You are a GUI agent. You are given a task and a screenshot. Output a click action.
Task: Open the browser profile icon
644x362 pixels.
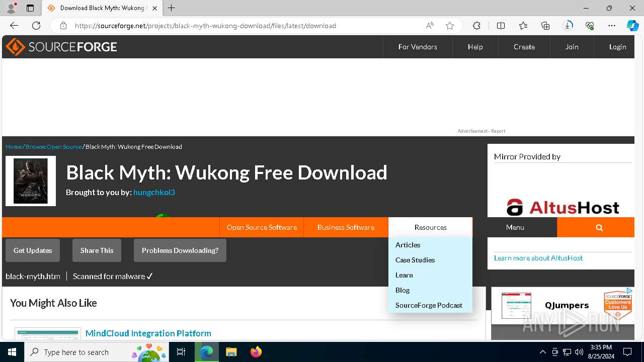click(x=11, y=8)
